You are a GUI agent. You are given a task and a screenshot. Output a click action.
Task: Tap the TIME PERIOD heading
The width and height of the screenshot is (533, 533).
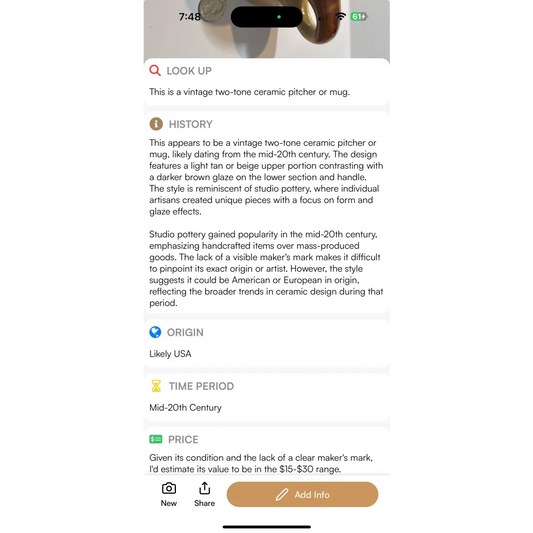tap(202, 386)
